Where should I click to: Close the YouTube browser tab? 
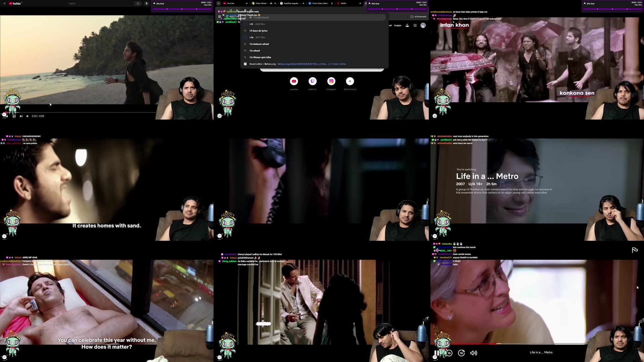point(247,3)
